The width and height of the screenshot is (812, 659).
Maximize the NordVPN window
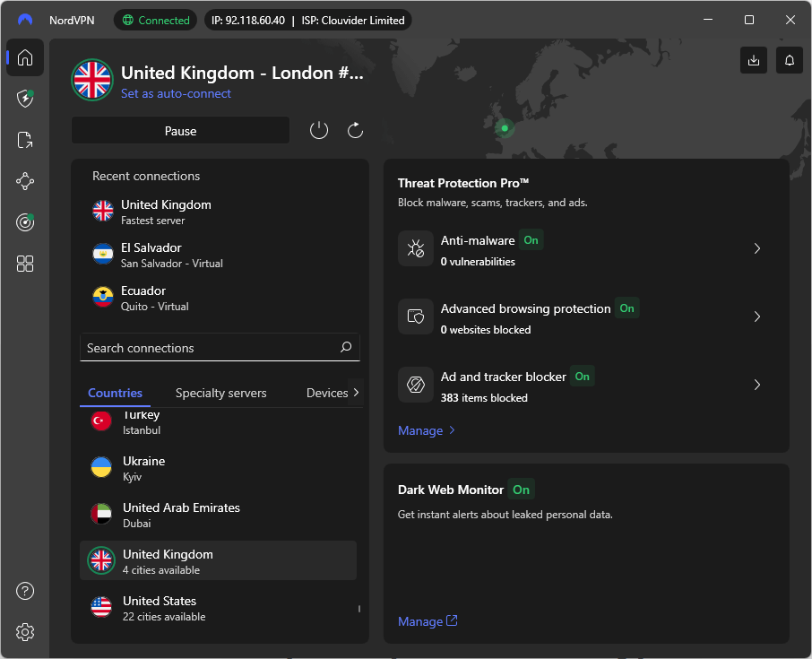tap(749, 20)
